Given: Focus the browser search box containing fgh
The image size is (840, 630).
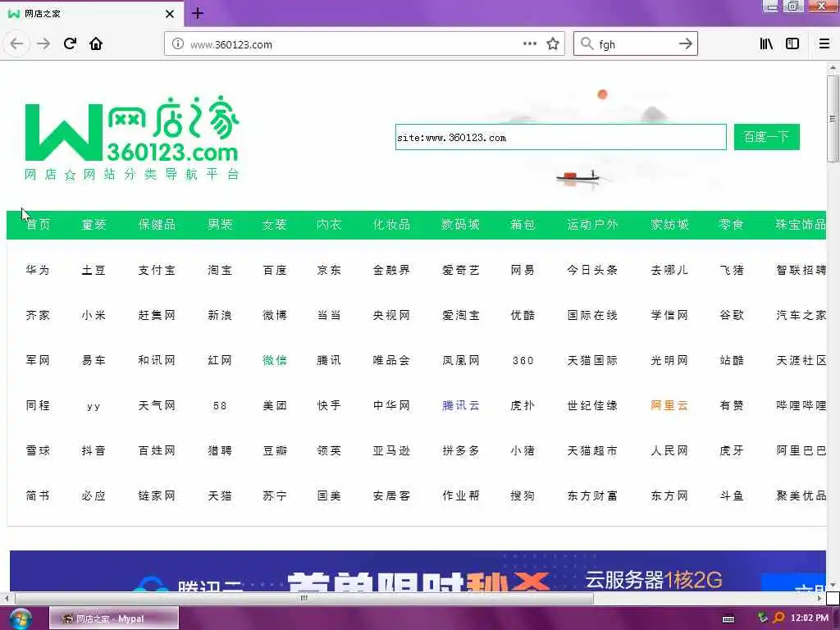Looking at the screenshot, I should click(635, 44).
